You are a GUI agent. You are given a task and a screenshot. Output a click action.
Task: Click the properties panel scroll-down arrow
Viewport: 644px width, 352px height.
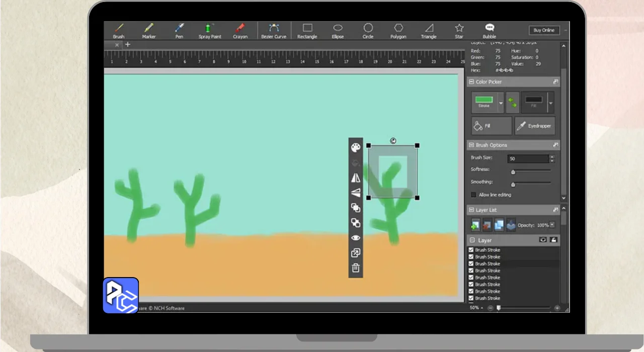[x=563, y=198]
